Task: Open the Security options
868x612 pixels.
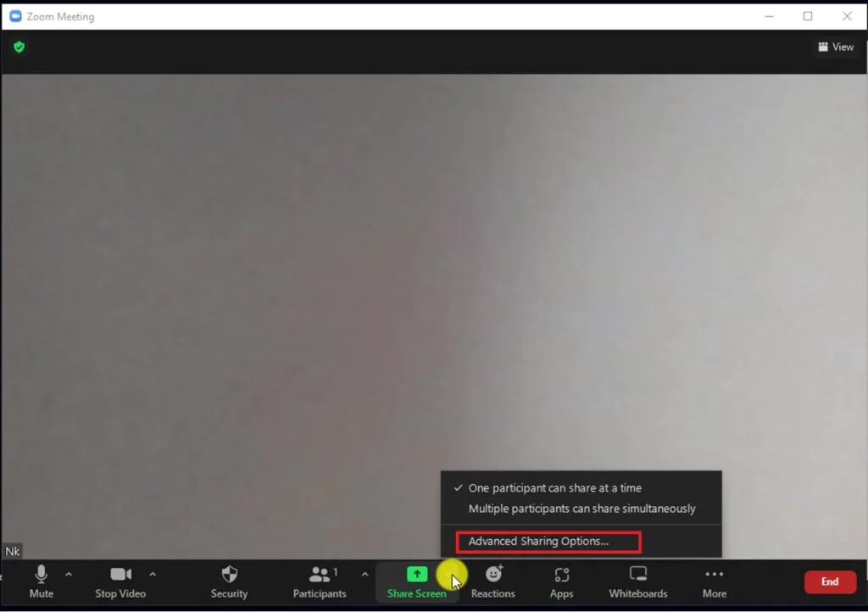Action: [228, 581]
